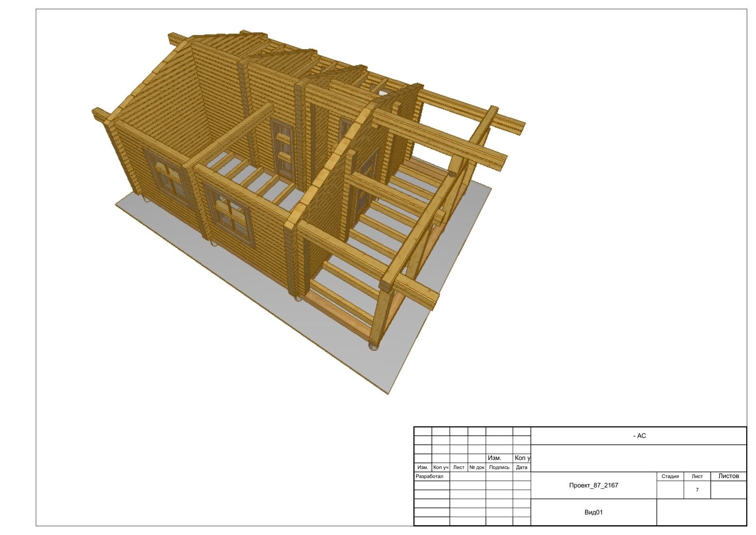756x535 pixels.
Task: Click the 'Коп уч' column label
Action: [441, 467]
